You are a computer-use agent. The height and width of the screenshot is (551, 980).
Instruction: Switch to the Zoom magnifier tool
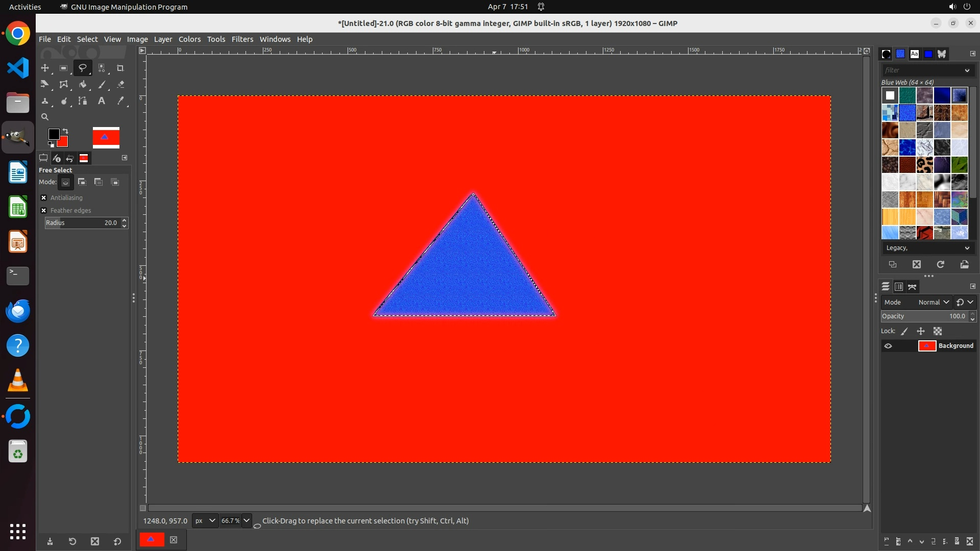click(x=45, y=117)
